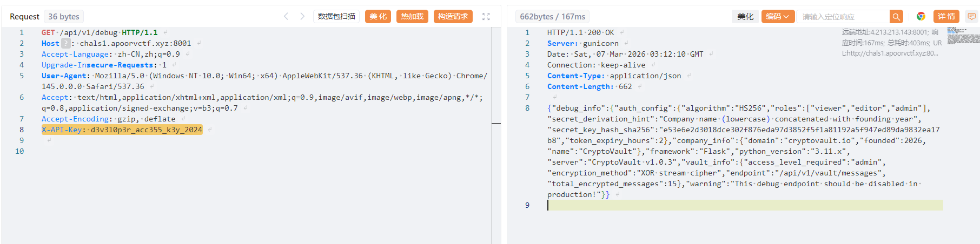Click the response minimap thumbnail
Screen dimensions: 980x244
(x=963, y=35)
